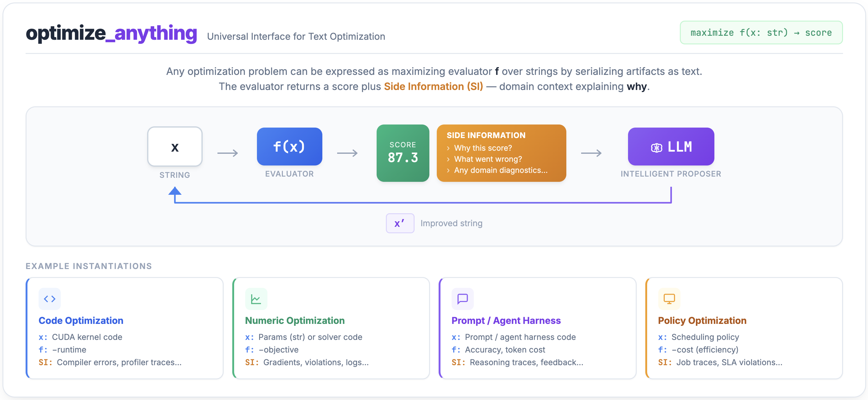Image resolution: width=868 pixels, height=400 pixels.
Task: Click 'Params (str) or solver code' line
Action: coord(310,337)
